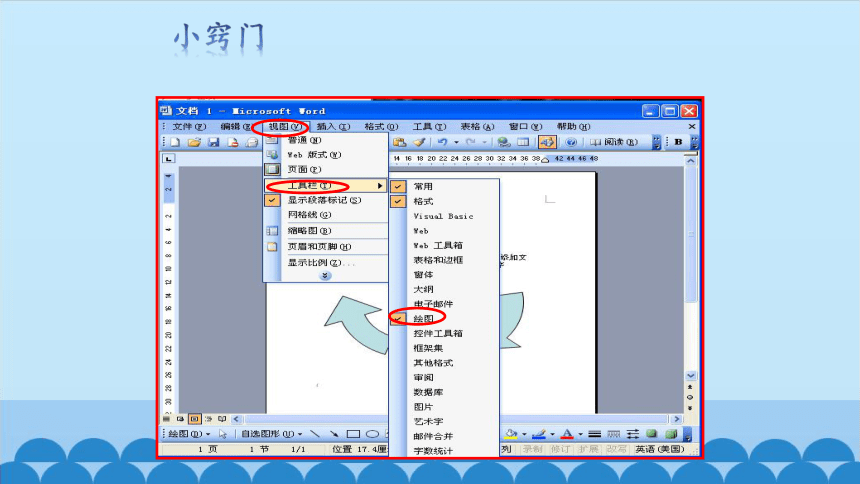Open the 文件 menu
Screen dimensions: 860x484
[x=189, y=127]
